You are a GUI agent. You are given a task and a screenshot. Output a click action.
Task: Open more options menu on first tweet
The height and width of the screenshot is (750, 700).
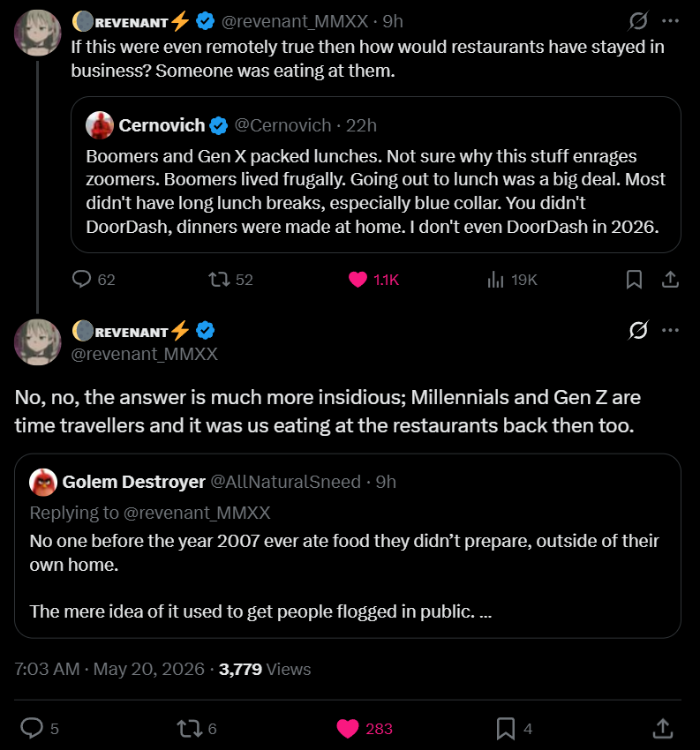point(670,20)
